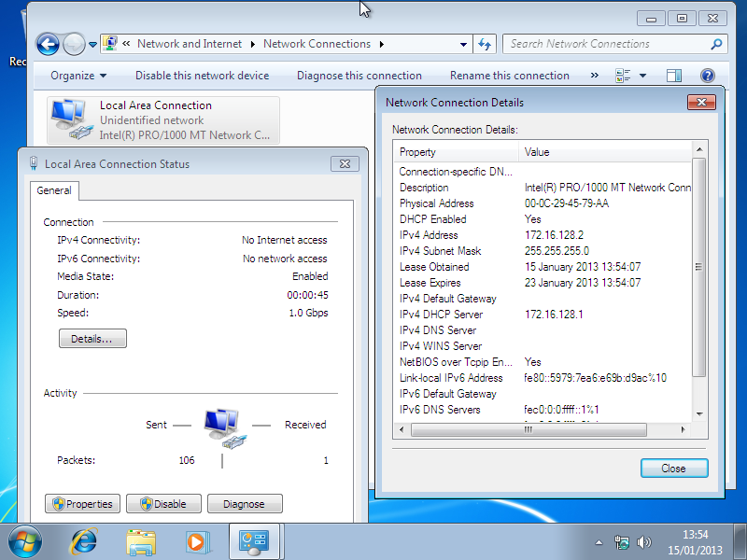
Task: Click the volume speaker tray icon
Action: pos(643,541)
